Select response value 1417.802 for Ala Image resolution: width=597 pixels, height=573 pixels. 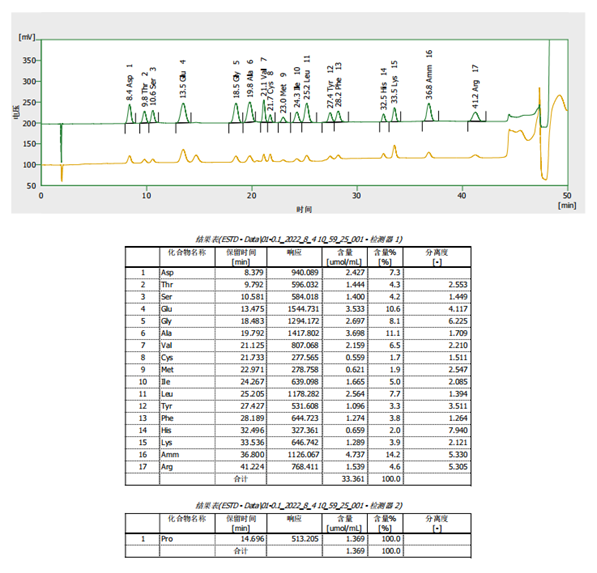[x=303, y=334]
